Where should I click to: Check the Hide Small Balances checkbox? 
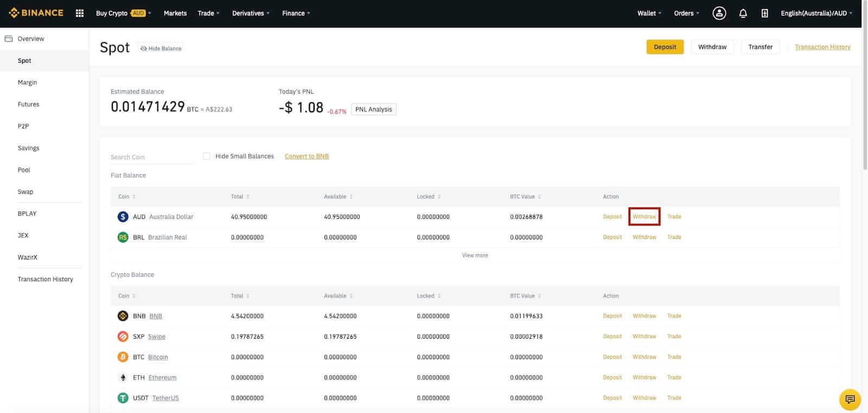[x=207, y=156]
